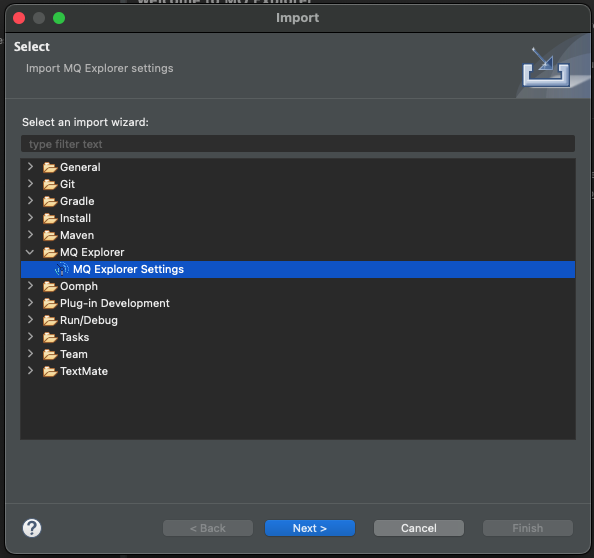Viewport: 594px width, 558px height.
Task: Select the Tasks tree label
Action: click(x=75, y=337)
